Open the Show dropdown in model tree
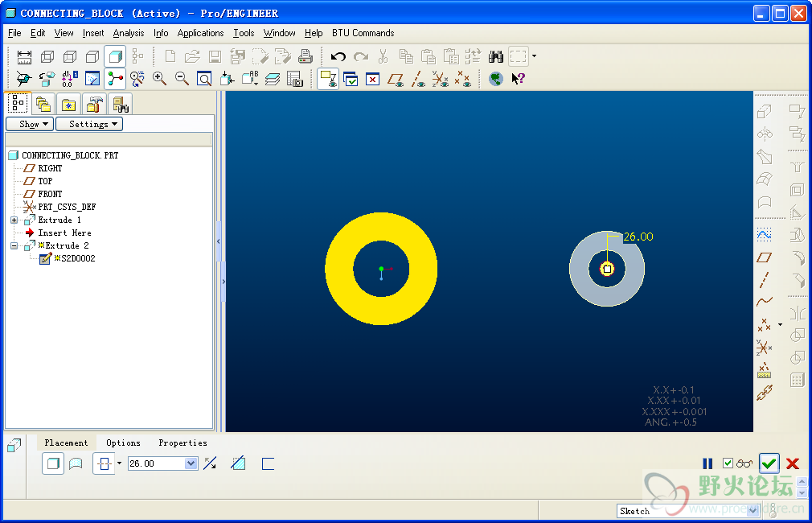812x523 pixels. click(30, 124)
